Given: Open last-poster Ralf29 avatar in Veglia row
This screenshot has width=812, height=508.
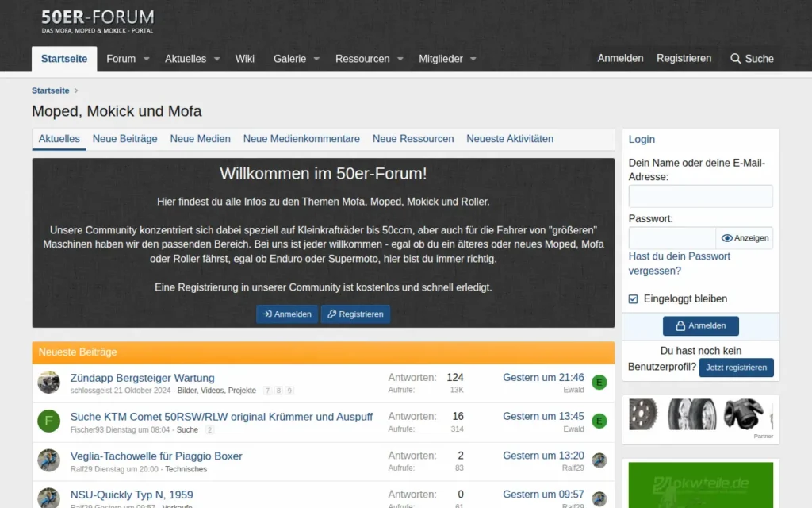Looking at the screenshot, I should 599,460.
